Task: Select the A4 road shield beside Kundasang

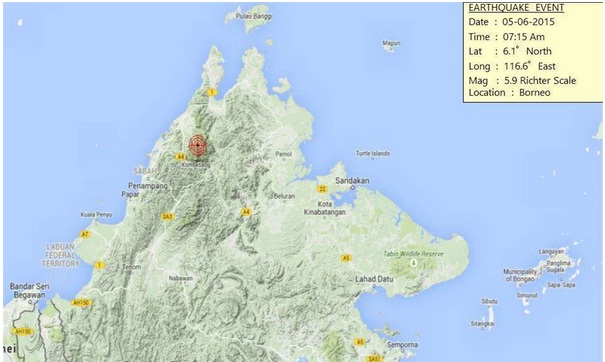Action: click(x=180, y=157)
